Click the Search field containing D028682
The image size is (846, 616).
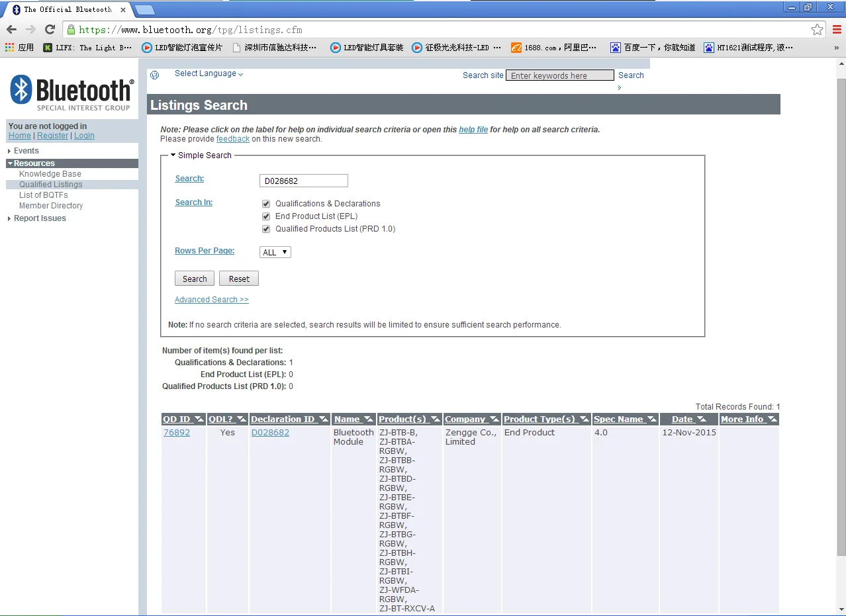[304, 181]
